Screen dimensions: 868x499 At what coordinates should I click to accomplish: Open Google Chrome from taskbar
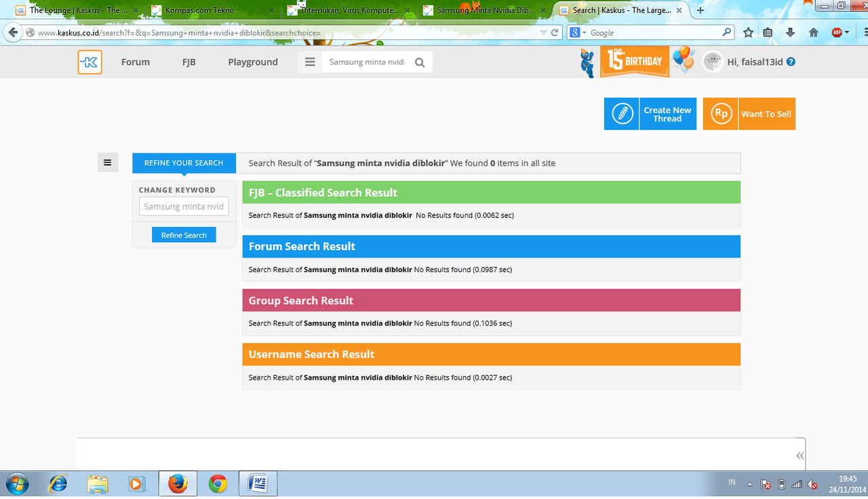pos(218,483)
